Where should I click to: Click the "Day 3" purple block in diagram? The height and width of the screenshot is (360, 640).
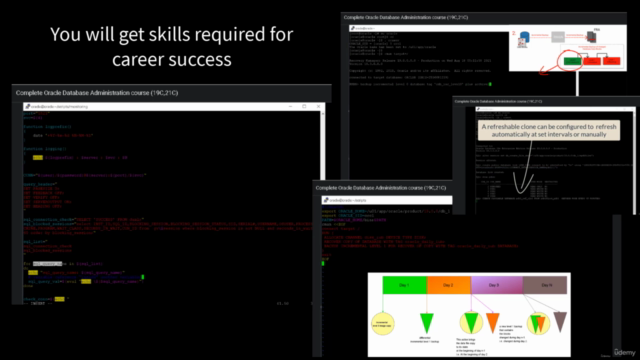497,285
